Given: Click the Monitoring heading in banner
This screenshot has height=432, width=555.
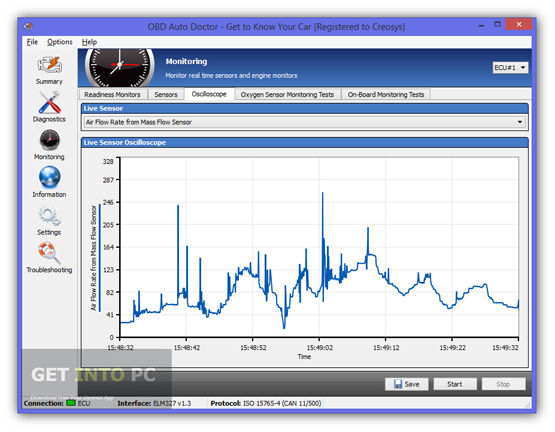Looking at the screenshot, I should click(x=186, y=61).
